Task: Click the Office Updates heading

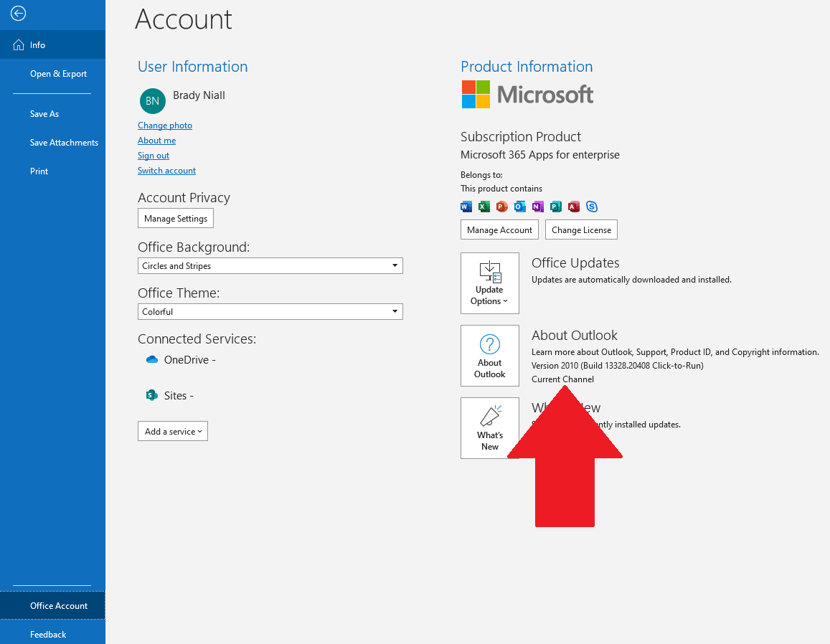Action: pyautogui.click(x=575, y=263)
